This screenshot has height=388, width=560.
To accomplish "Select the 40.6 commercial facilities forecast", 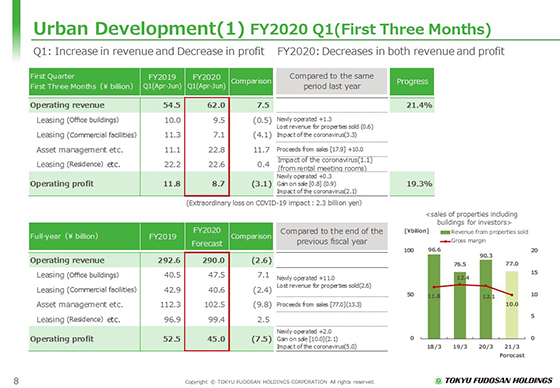I will click(217, 290).
